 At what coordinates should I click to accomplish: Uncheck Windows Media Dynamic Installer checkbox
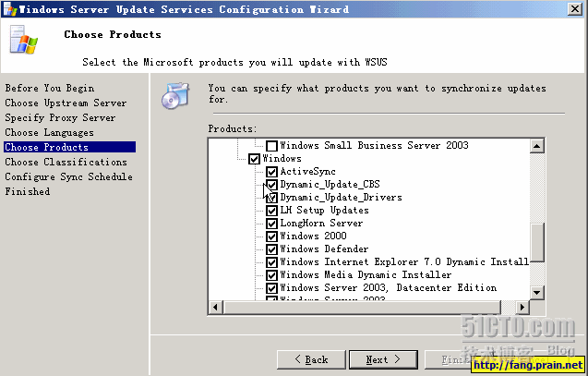click(271, 275)
